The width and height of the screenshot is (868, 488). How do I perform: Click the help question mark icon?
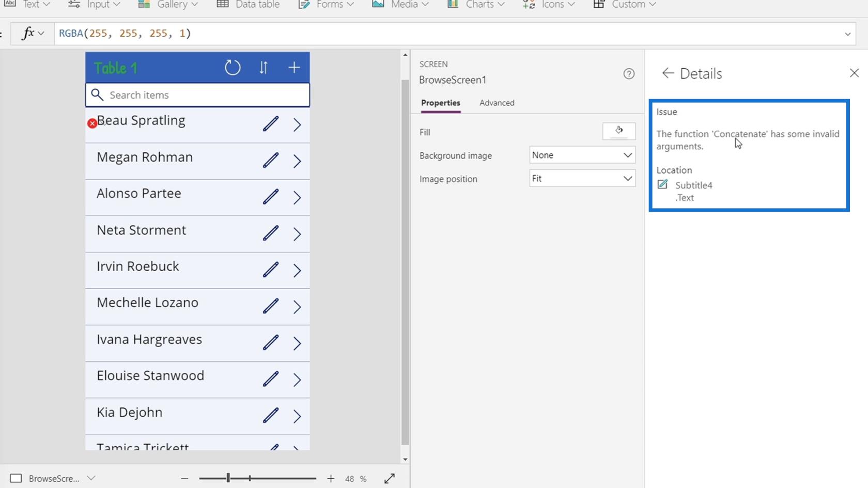[x=629, y=74]
